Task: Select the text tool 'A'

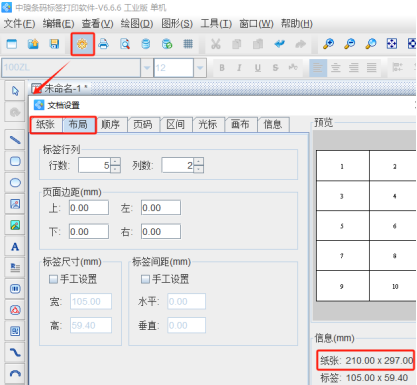Action: (15, 247)
